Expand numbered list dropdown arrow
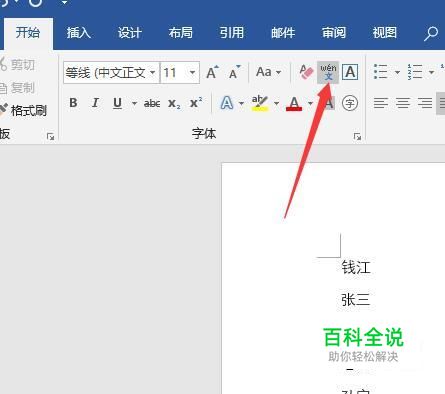445x394 pixels. tap(431, 72)
